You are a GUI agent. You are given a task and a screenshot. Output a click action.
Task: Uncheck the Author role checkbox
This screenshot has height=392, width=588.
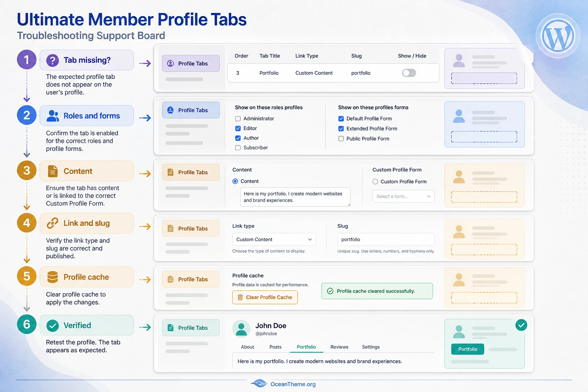click(x=238, y=138)
